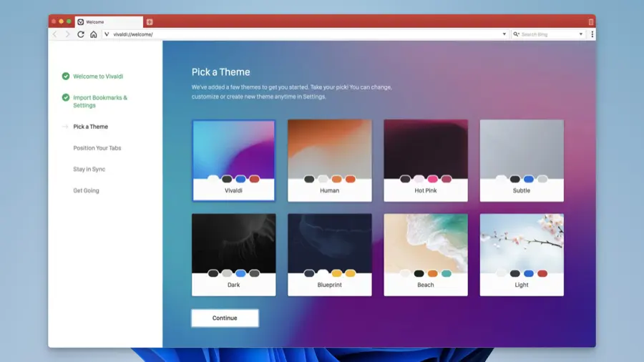Viewport: 644px width, 362px height.
Task: Click the teal swatch on Beach theme
Action: [x=447, y=273]
